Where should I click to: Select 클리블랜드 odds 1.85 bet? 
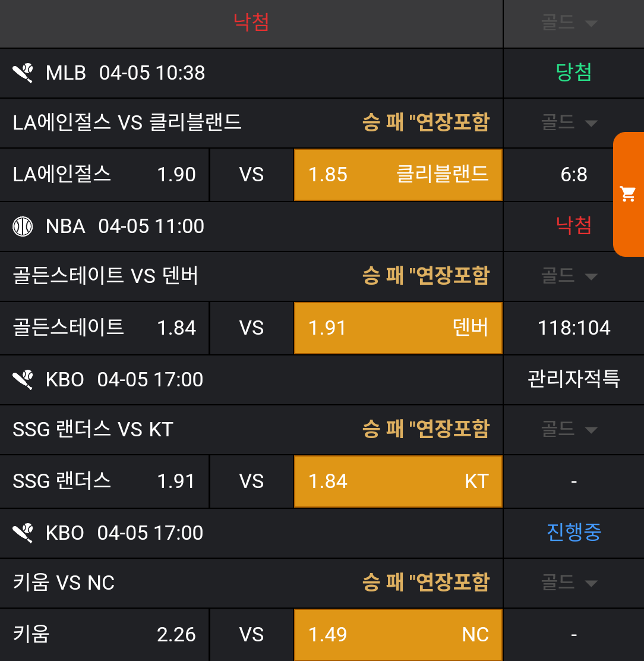click(x=398, y=175)
